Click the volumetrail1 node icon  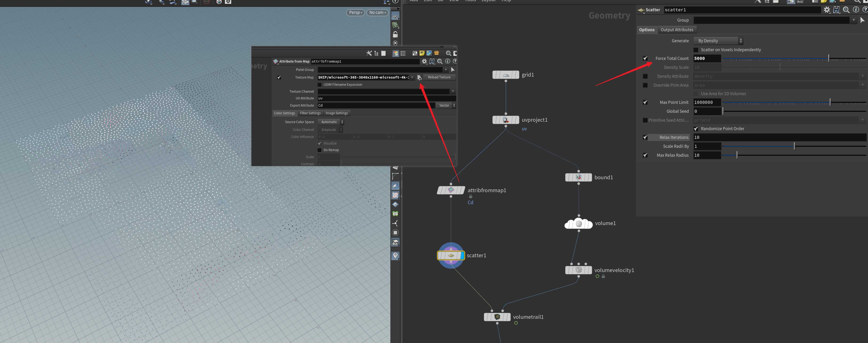pos(496,317)
